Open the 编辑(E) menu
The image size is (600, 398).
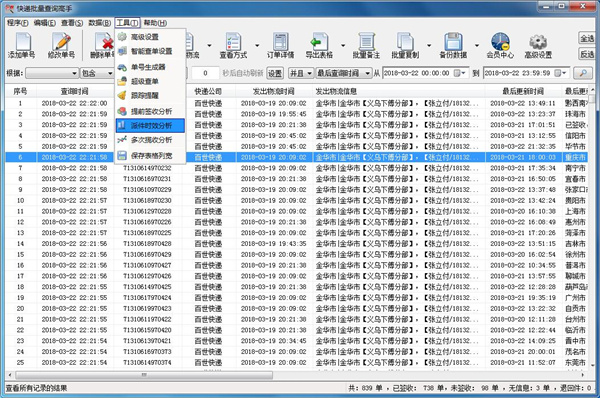tap(45, 23)
